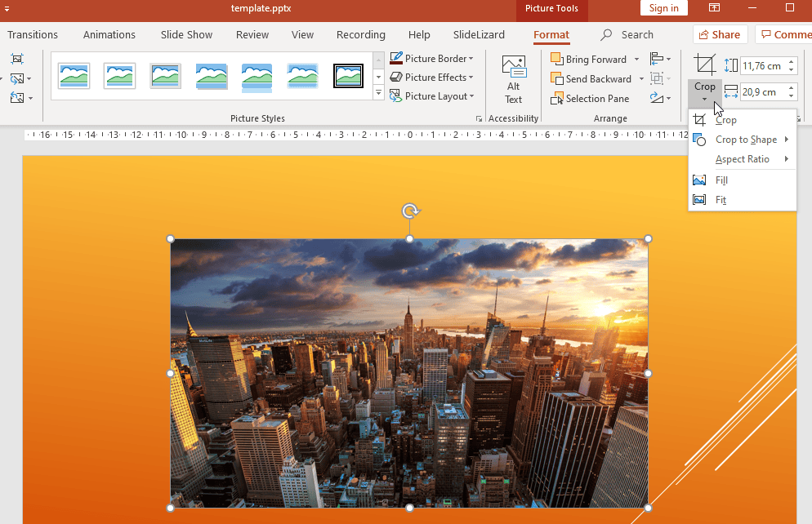
Task: Click the Crop icon in ribbon
Action: [x=705, y=64]
